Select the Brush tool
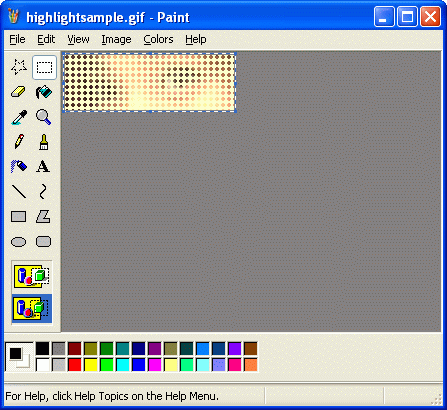Screen dimensions: 447x410 44,142
